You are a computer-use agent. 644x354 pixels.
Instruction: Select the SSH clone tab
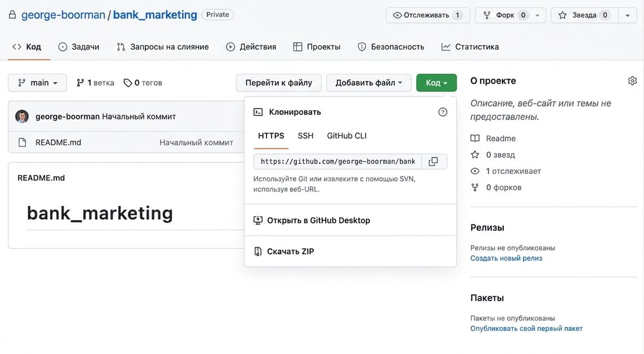click(305, 136)
